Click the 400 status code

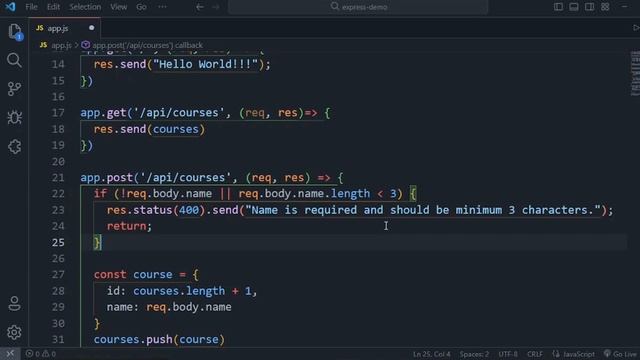(x=189, y=210)
